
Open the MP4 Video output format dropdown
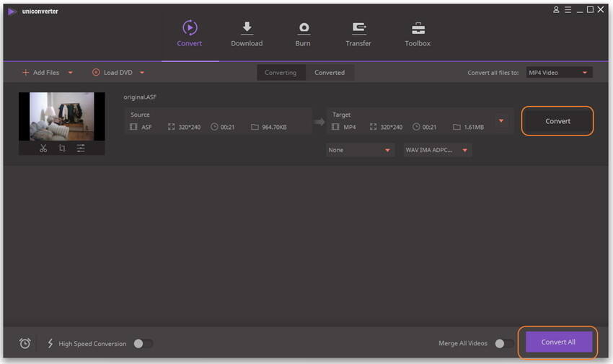coord(559,73)
